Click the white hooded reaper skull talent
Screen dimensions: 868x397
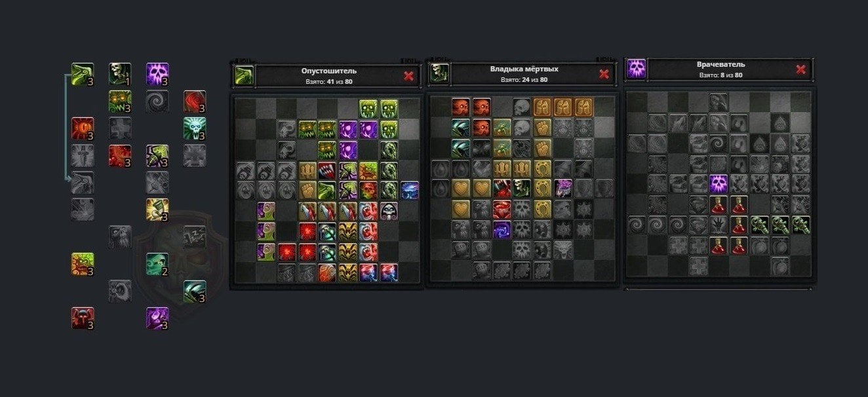tap(389, 211)
